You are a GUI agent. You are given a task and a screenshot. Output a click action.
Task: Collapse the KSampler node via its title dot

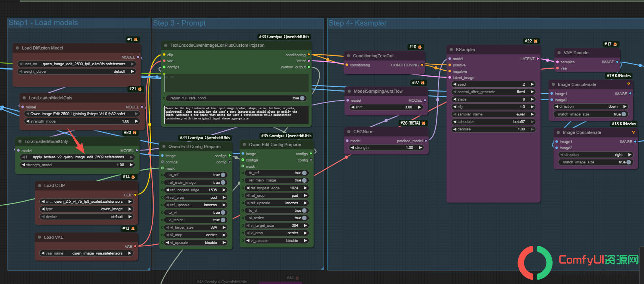pos(451,49)
